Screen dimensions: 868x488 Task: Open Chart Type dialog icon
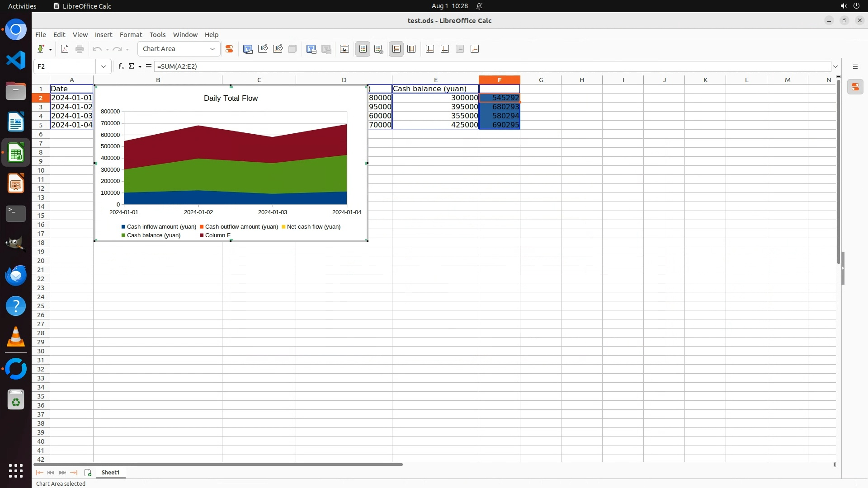pyautogui.click(x=248, y=49)
